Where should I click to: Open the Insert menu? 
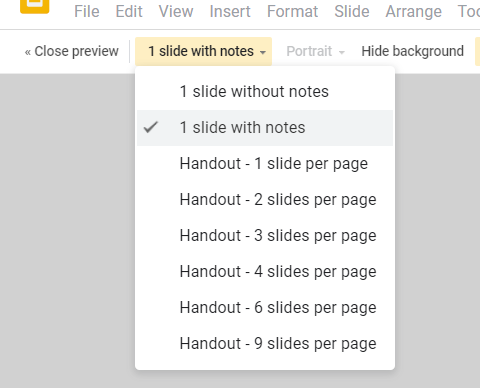coord(230,12)
